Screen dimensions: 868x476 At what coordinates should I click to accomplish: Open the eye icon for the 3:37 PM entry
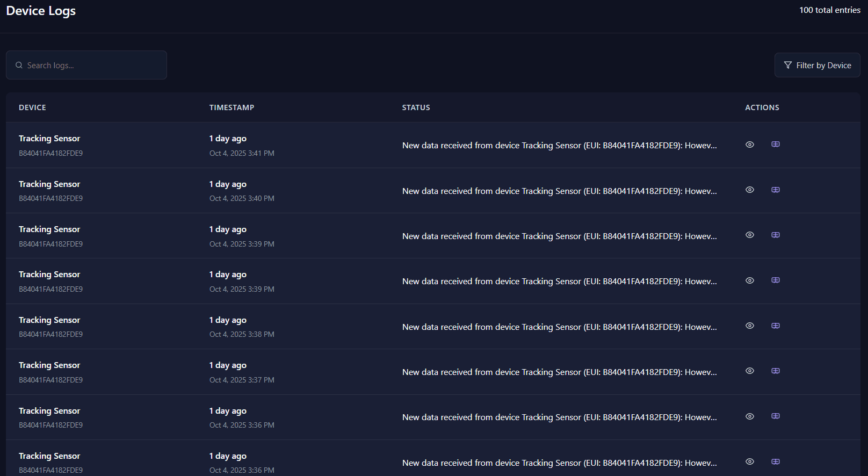[750, 371]
